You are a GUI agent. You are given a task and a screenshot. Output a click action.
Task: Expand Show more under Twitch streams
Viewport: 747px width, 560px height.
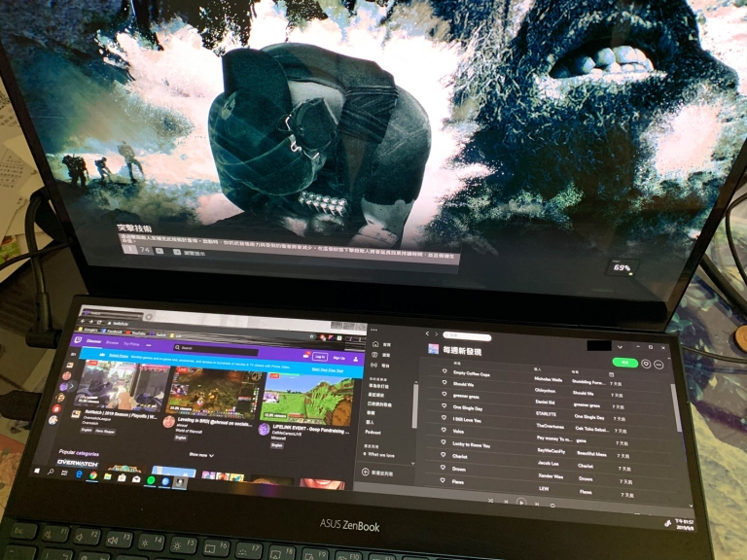201,455
